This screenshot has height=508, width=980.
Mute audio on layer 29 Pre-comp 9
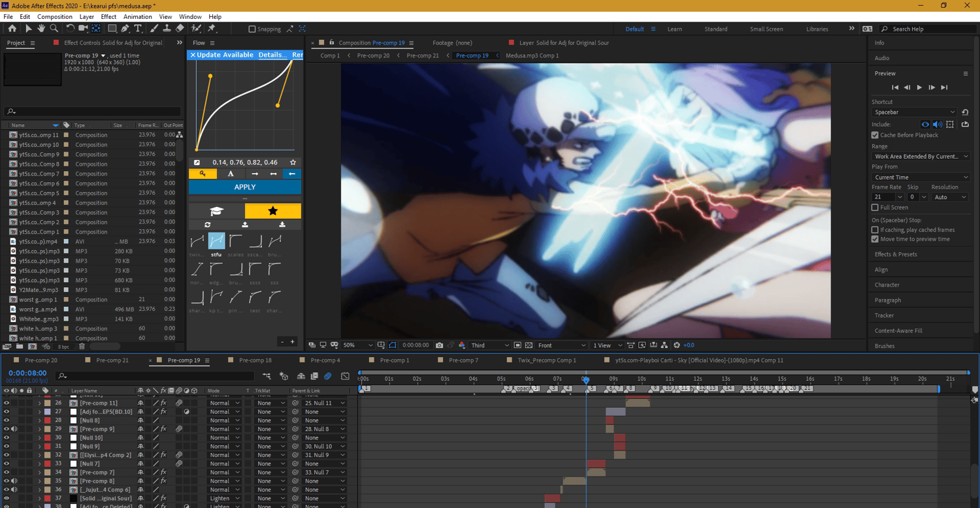point(14,429)
